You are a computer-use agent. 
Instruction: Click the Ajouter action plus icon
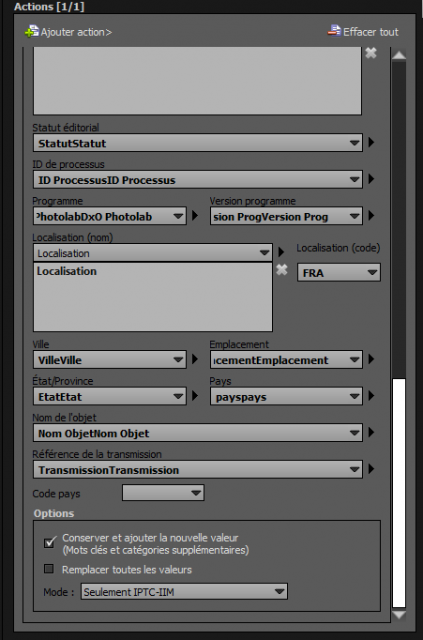31,31
